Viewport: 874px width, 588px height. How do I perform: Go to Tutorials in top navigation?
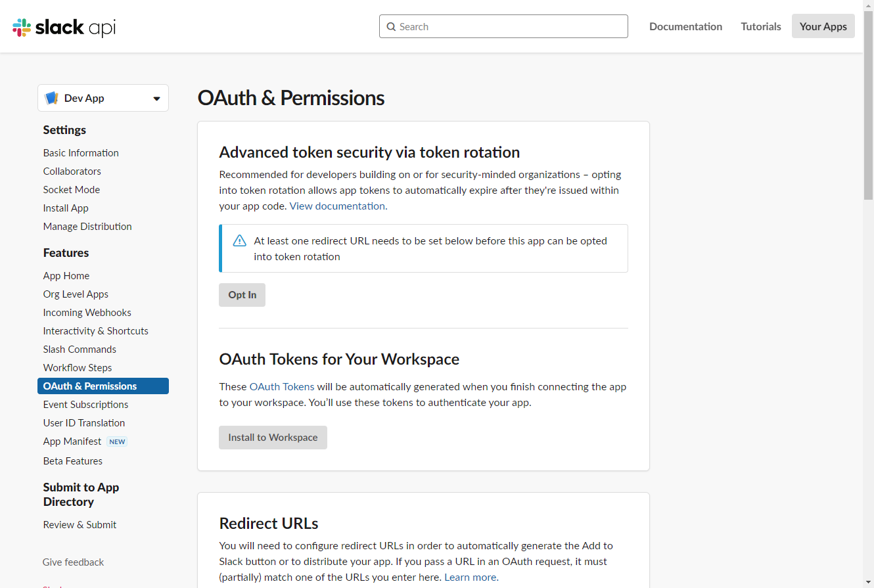pos(761,26)
